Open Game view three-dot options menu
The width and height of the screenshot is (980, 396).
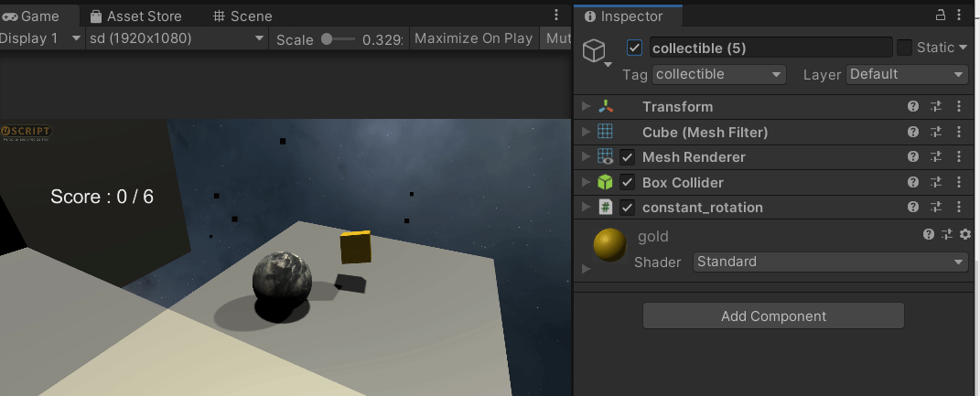pyautogui.click(x=556, y=16)
